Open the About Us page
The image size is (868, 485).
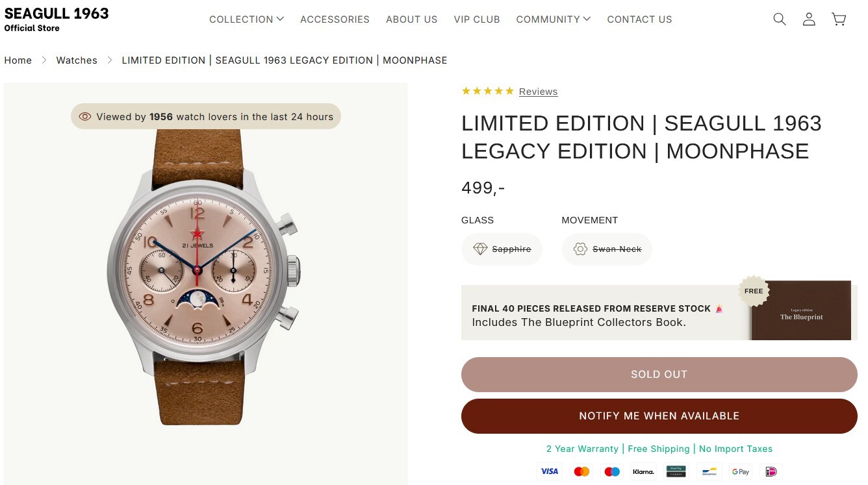[x=412, y=19]
